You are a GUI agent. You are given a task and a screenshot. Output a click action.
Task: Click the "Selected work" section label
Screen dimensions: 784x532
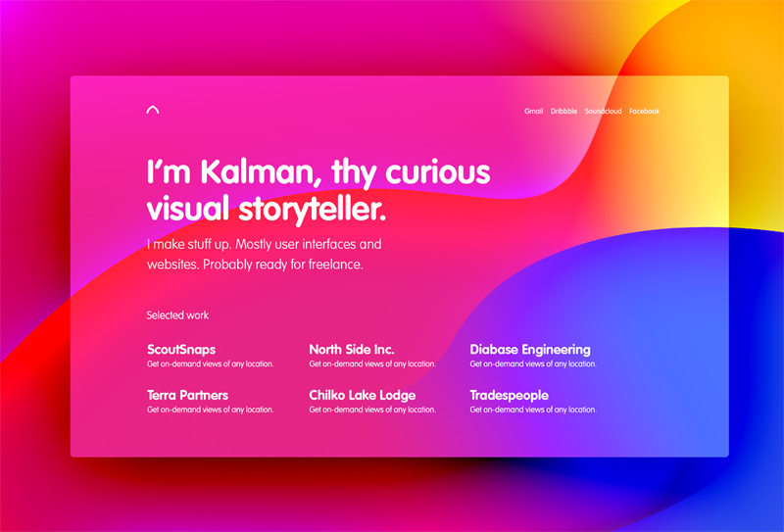coord(177,315)
